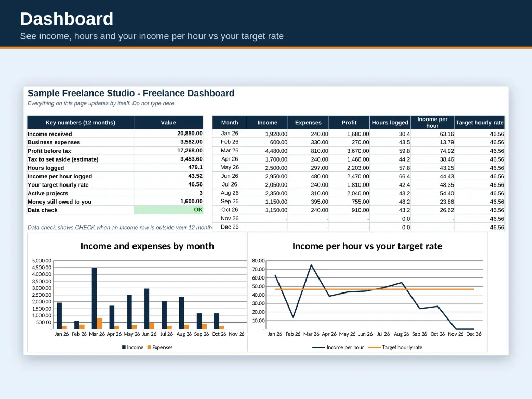
Task: Click the Active projects value 3
Action: [x=201, y=193]
